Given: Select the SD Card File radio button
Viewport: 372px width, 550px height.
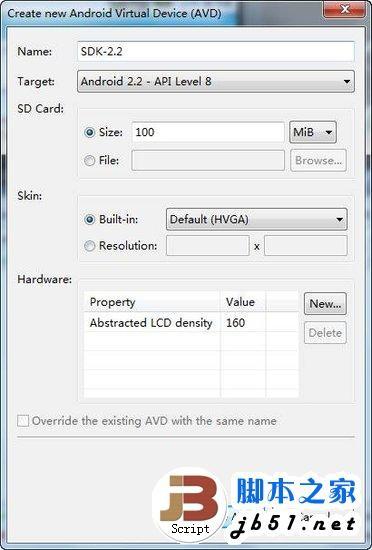Looking at the screenshot, I should click(x=89, y=161).
